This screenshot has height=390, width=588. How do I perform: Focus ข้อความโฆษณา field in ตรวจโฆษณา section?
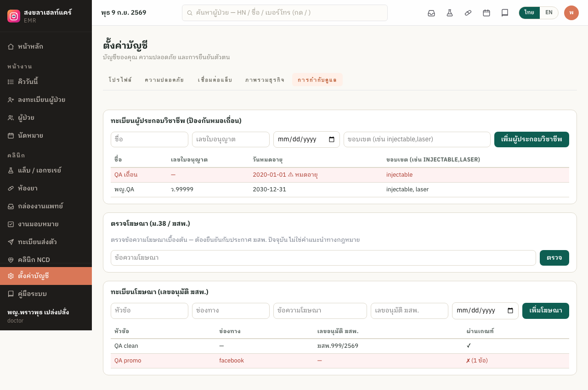323,258
